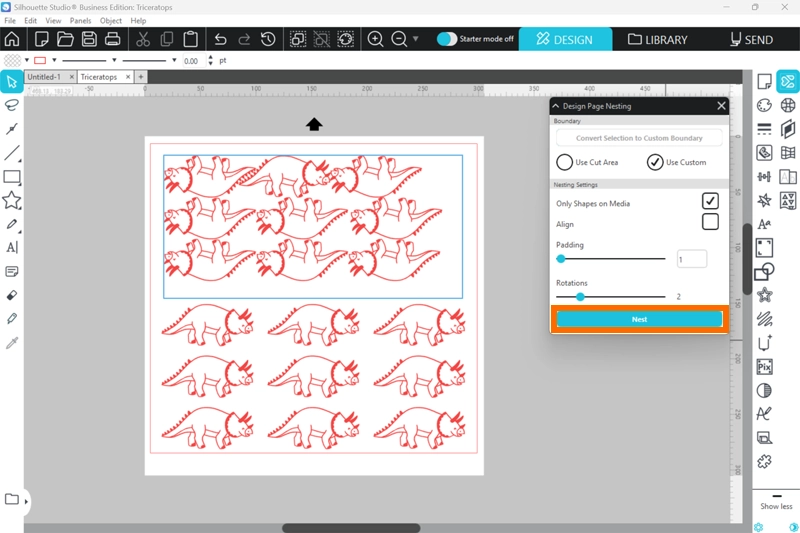Open the Pix panel icon
This screenshot has width=800, height=533.
point(764,367)
